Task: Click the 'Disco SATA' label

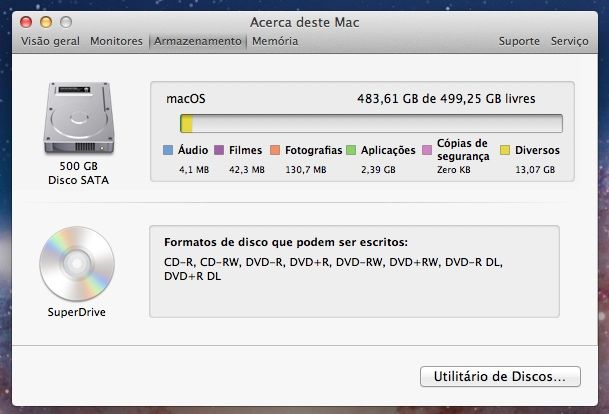Action: [x=78, y=180]
